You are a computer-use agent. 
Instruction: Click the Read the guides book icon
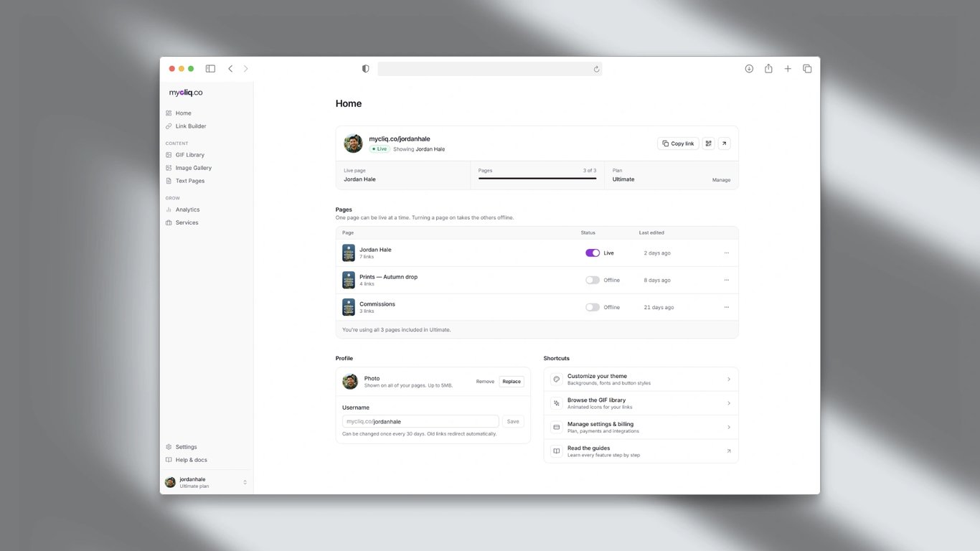(x=556, y=451)
